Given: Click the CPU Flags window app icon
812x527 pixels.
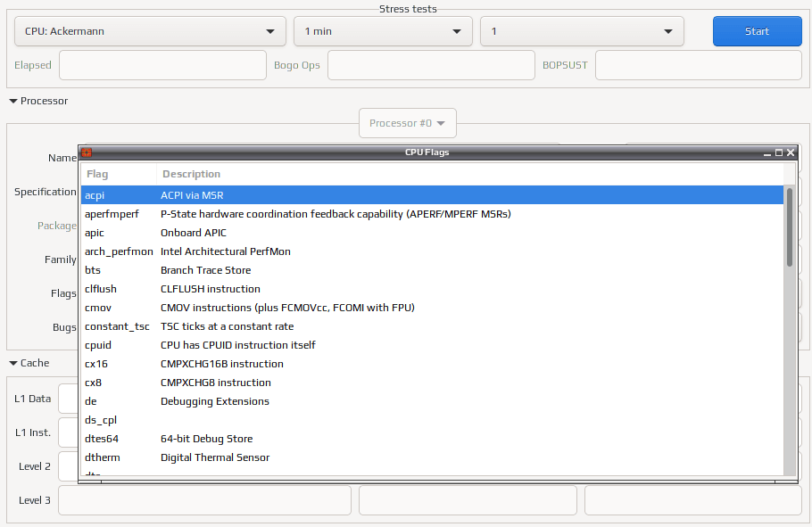Looking at the screenshot, I should click(x=87, y=152).
